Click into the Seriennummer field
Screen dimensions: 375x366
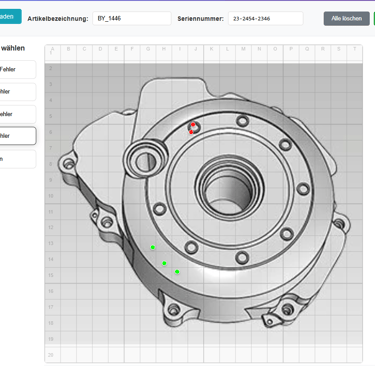coord(266,19)
